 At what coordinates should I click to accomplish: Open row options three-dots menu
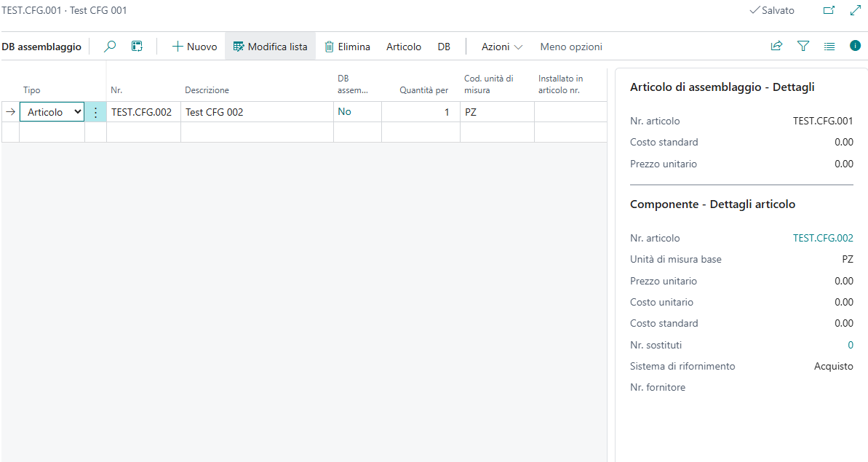pos(95,113)
